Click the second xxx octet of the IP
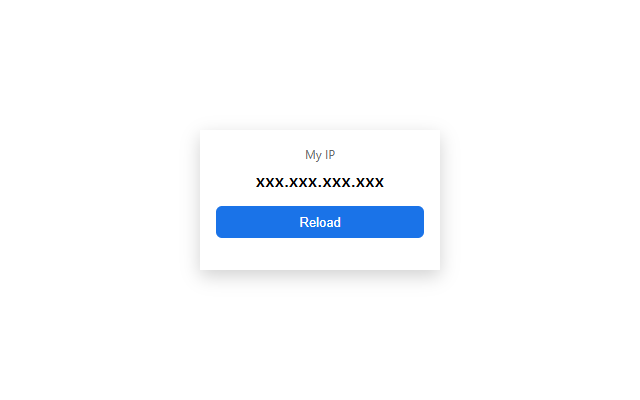Image resolution: width=640 pixels, height=400 pixels. 303,182
